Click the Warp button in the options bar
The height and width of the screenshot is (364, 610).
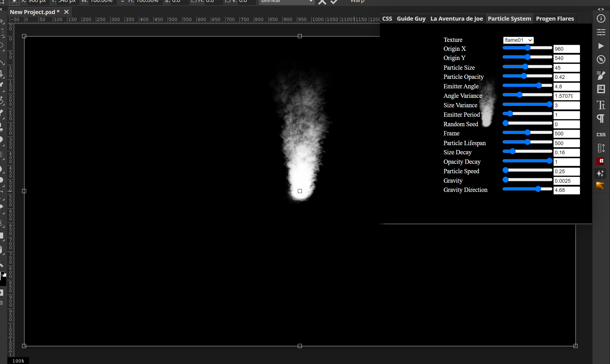point(357,2)
